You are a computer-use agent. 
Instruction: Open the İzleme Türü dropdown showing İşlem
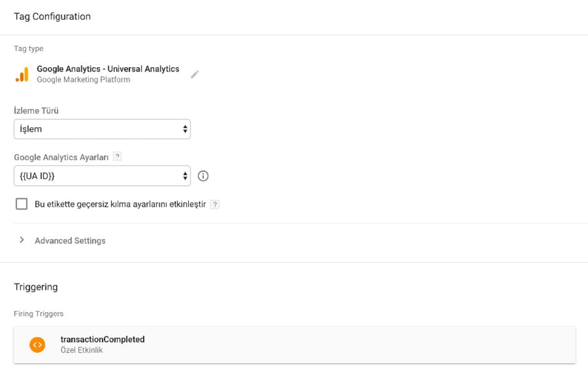[102, 129]
